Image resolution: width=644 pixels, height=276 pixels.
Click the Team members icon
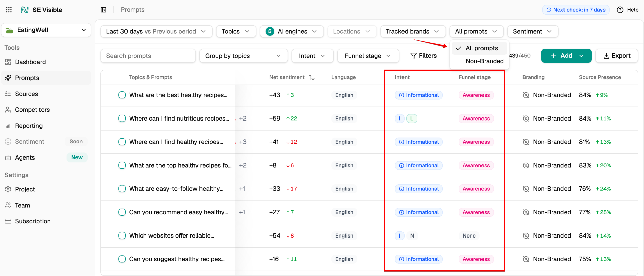point(8,205)
